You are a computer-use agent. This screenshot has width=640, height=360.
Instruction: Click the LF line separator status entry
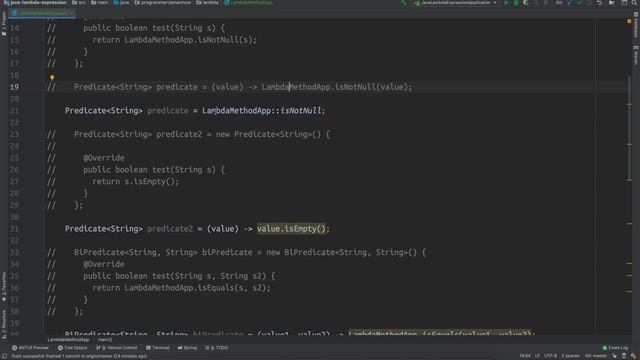click(x=537, y=356)
